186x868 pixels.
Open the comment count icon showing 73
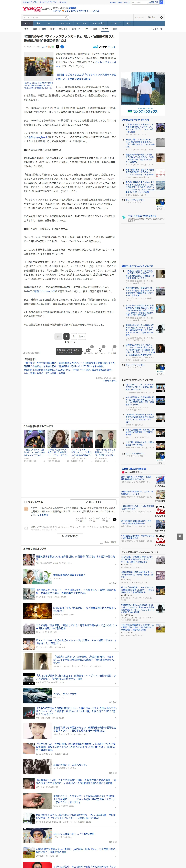[x=44, y=47]
